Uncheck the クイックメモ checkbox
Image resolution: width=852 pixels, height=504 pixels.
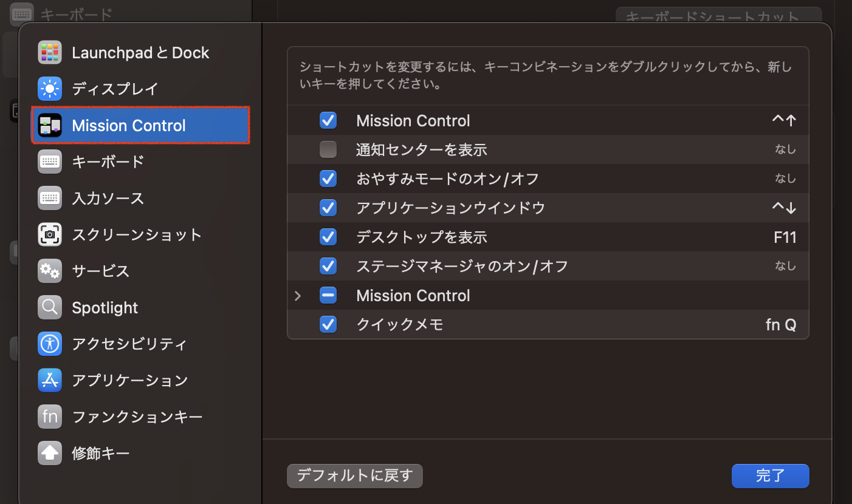tap(328, 325)
